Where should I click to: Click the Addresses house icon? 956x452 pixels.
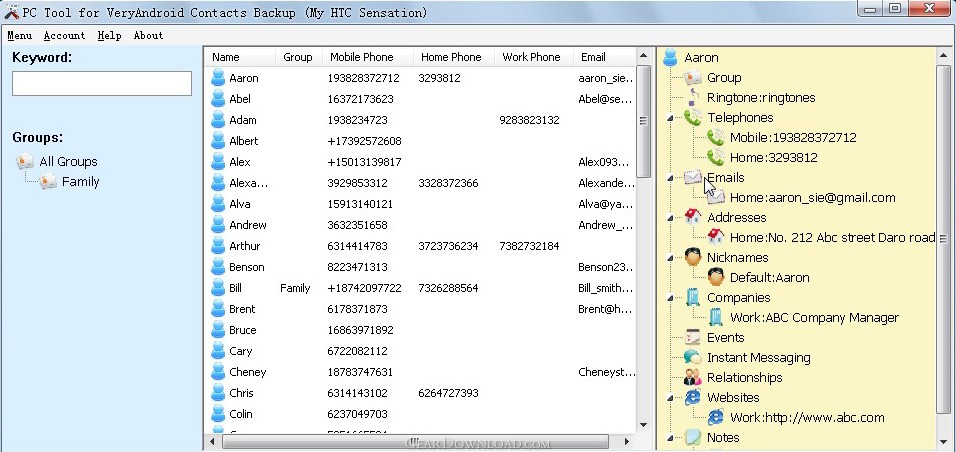click(x=693, y=217)
